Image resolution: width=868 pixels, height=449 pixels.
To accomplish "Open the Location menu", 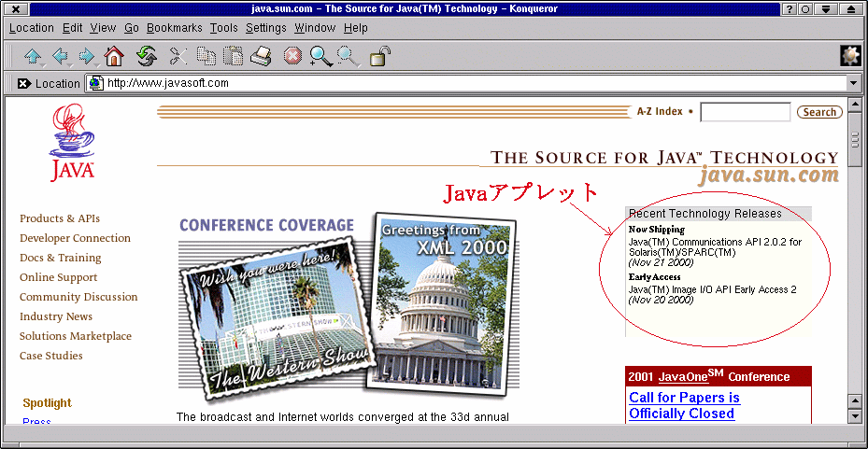I will pyautogui.click(x=32, y=28).
